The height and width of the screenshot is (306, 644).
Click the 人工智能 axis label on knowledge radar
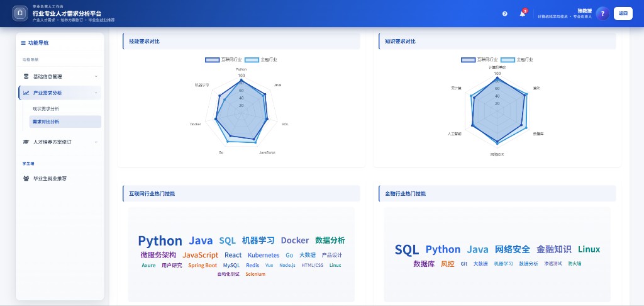pyautogui.click(x=454, y=134)
